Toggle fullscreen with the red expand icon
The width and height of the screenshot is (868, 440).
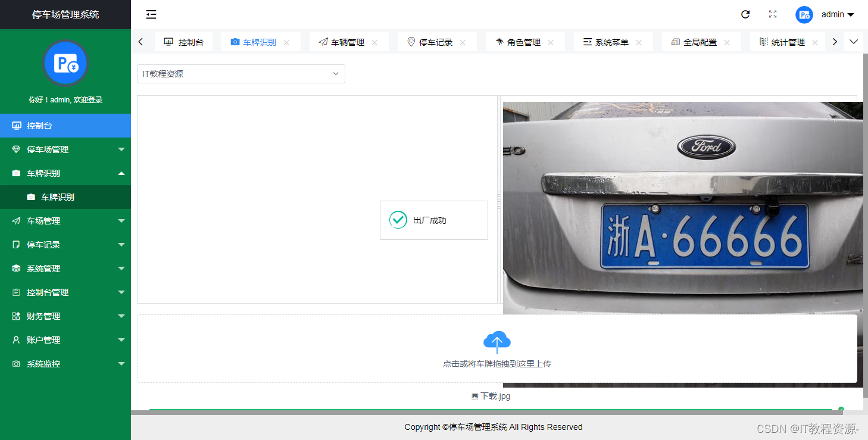coord(773,14)
